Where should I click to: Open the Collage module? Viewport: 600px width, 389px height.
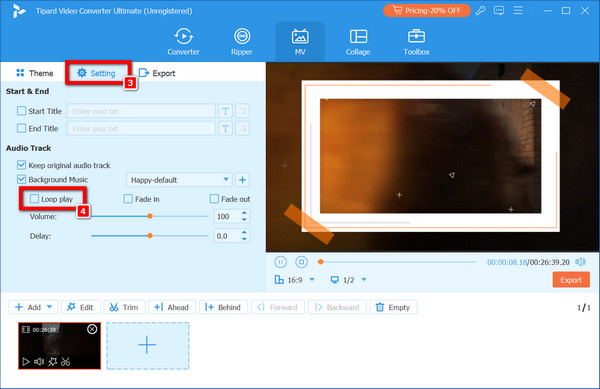[358, 42]
